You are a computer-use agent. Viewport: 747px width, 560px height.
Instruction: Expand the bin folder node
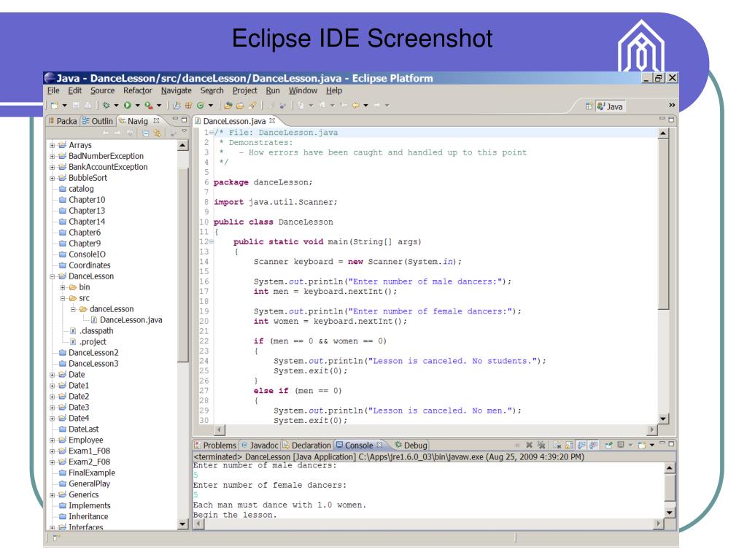[x=63, y=287]
